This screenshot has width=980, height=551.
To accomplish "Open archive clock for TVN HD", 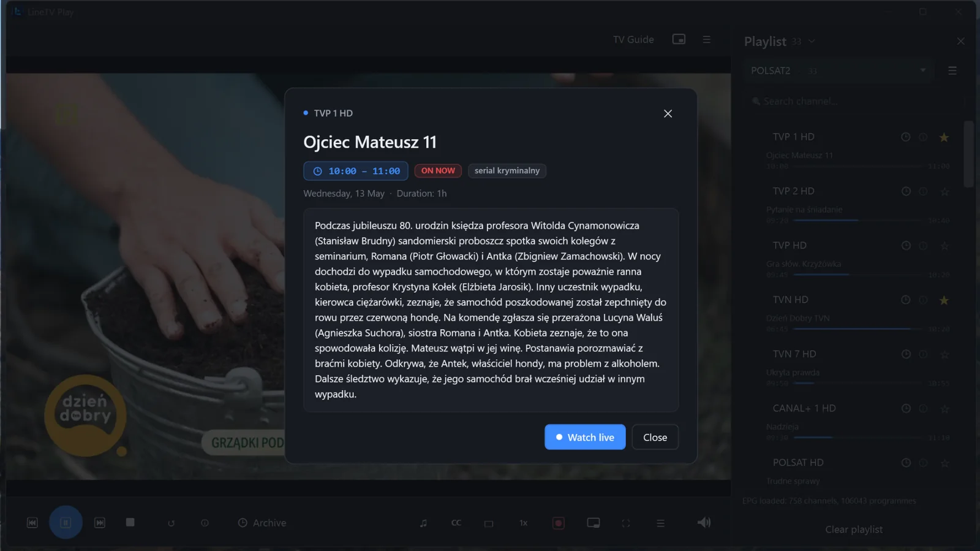I will pyautogui.click(x=905, y=300).
